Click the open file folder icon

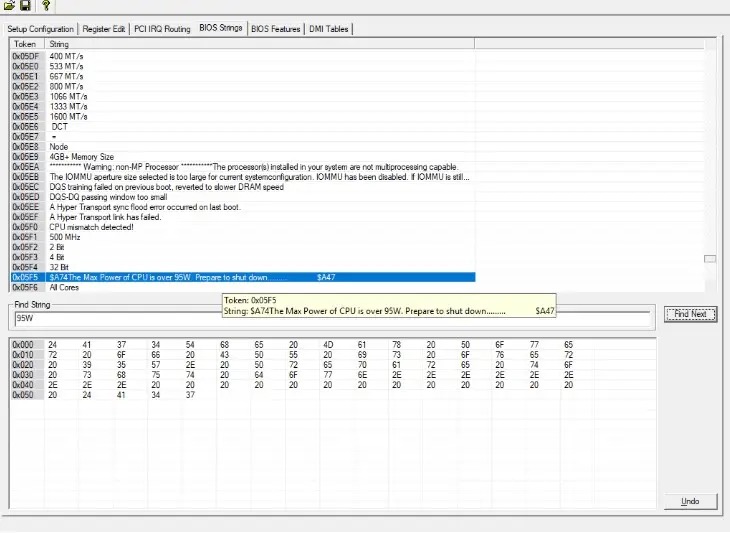click(x=9, y=5)
